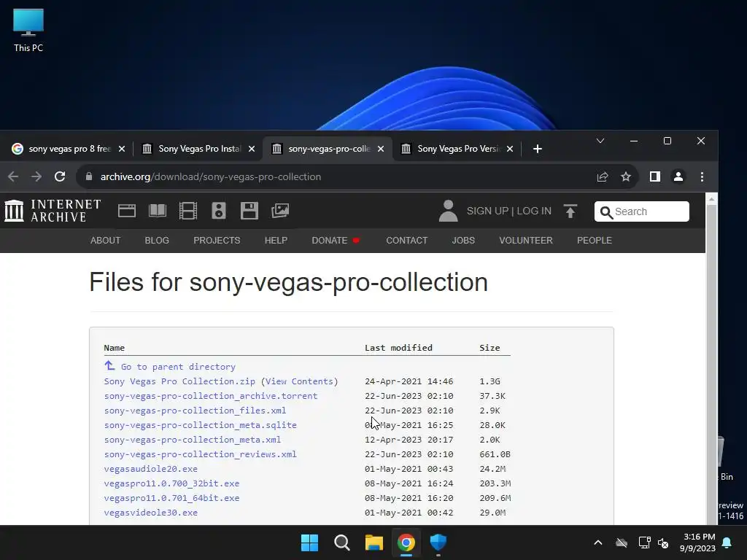Screen dimensions: 747x560
Task: Download sony-vegas-pro-collection_archive.torrent
Action: (x=211, y=396)
